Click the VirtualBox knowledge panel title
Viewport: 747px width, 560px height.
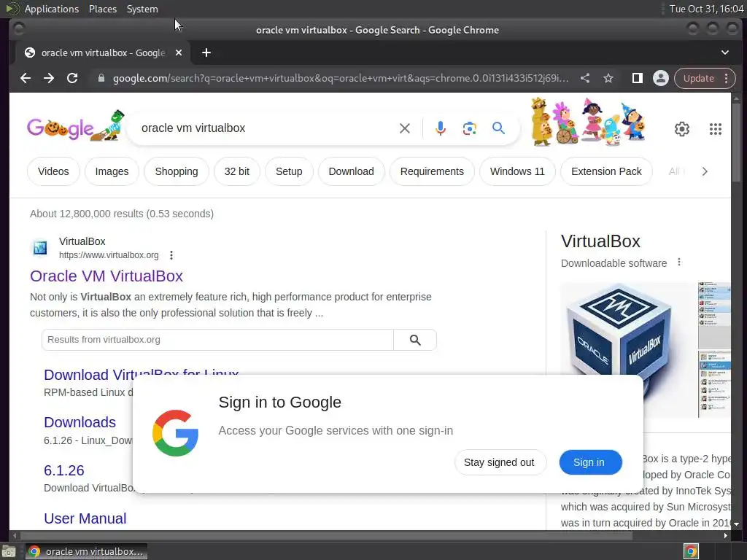click(600, 241)
